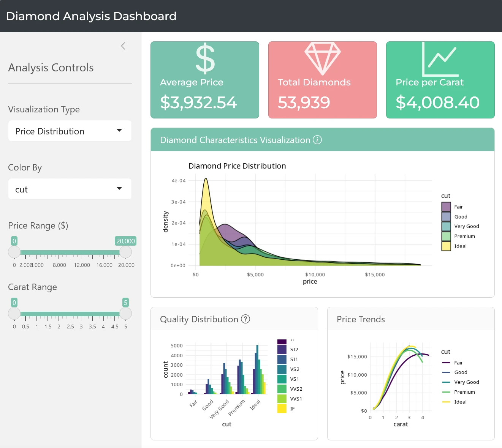Click the Fair line key in Price Trends legend
The image size is (502, 448).
pos(446,363)
